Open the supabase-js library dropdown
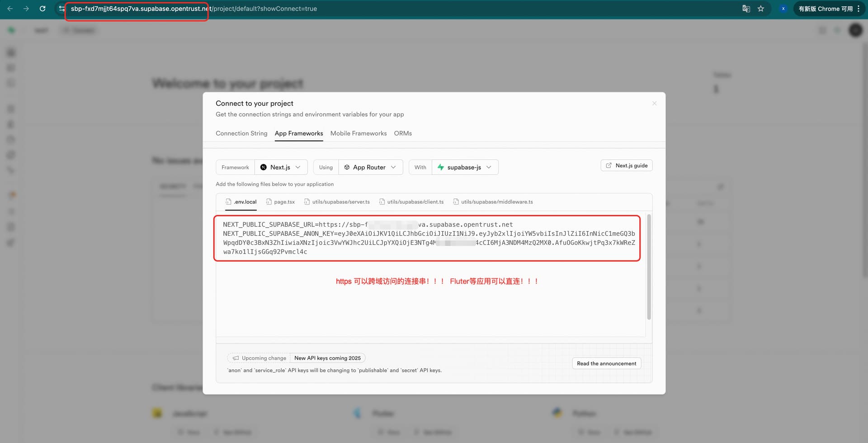The image size is (868, 443). pyautogui.click(x=465, y=167)
